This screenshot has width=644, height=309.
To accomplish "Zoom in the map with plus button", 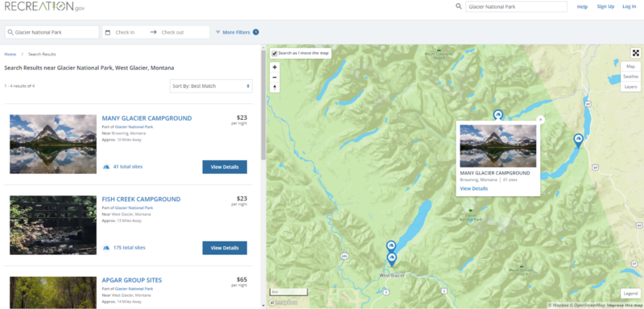I will coord(275,67).
